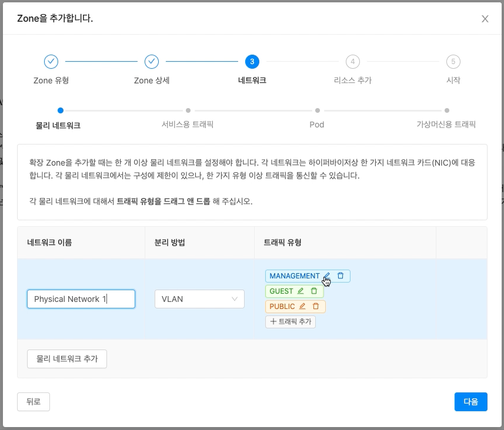Click inside the Physical Network 1 name field
The image size is (504, 430).
[x=81, y=299]
